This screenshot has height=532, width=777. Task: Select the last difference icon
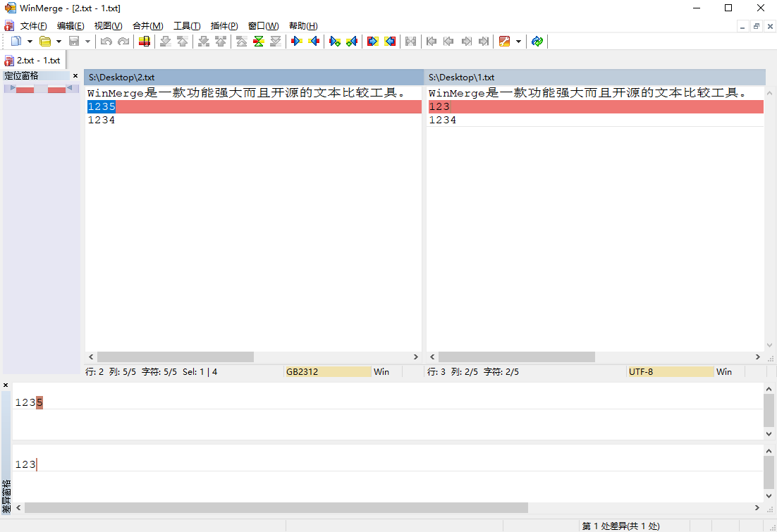tap(484, 42)
